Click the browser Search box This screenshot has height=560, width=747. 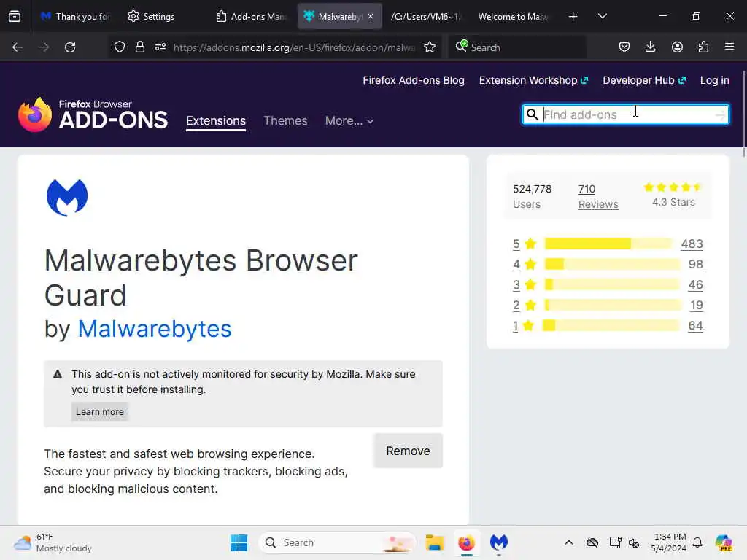coord(517,47)
